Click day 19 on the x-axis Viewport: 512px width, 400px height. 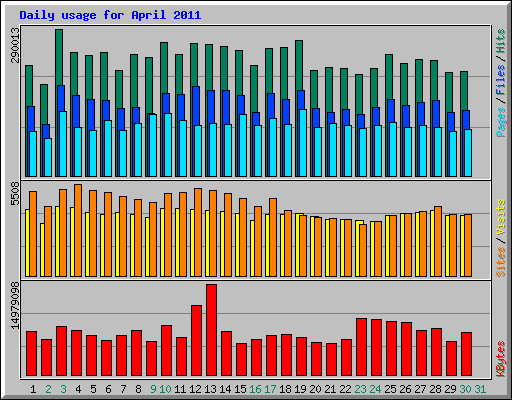tap(300, 389)
